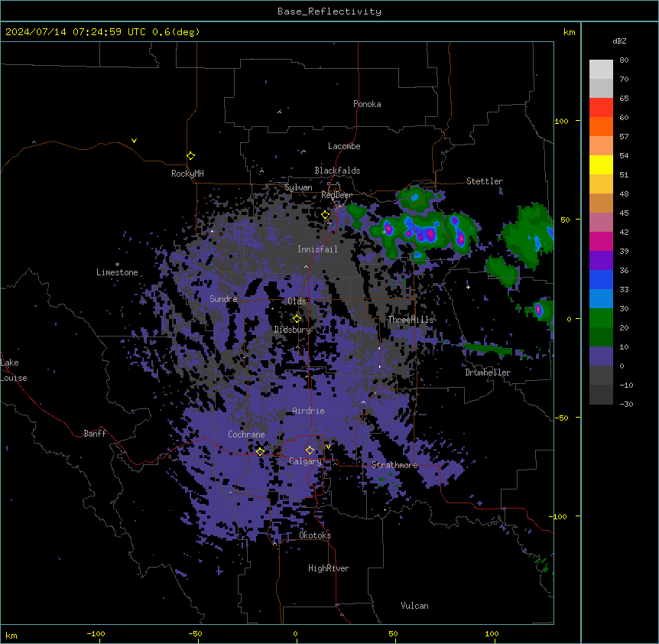The height and width of the screenshot is (644, 659).
Task: Select the HighRiver town label
Action: click(329, 568)
